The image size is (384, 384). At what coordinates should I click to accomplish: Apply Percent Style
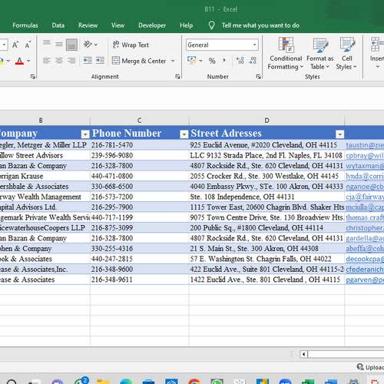tap(212, 61)
